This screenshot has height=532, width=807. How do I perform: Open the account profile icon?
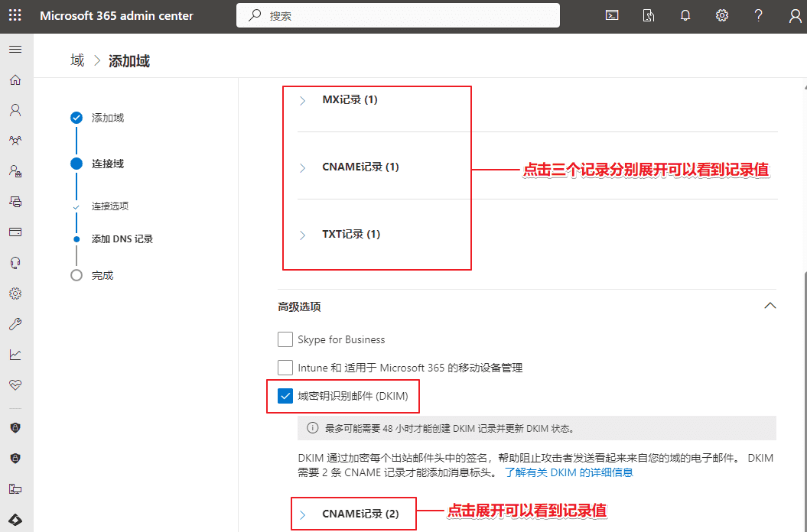point(796,15)
